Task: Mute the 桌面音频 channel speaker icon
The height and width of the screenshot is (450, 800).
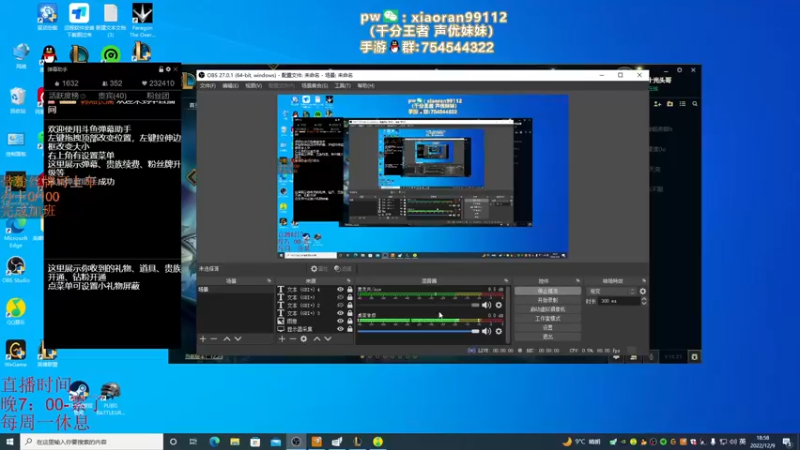Action: [x=486, y=331]
